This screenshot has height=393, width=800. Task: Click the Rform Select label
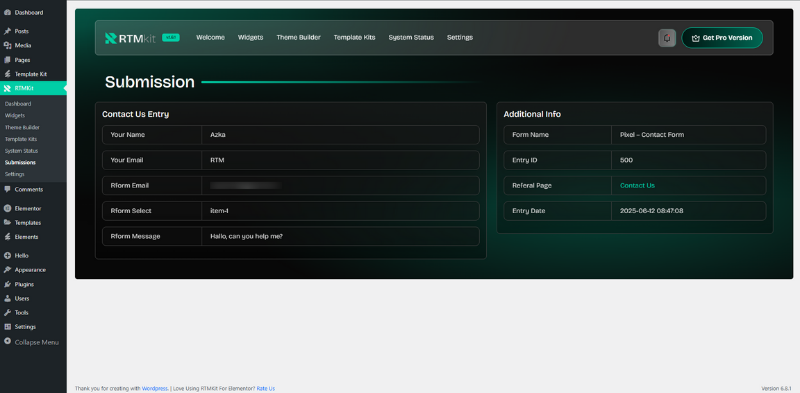(131, 210)
